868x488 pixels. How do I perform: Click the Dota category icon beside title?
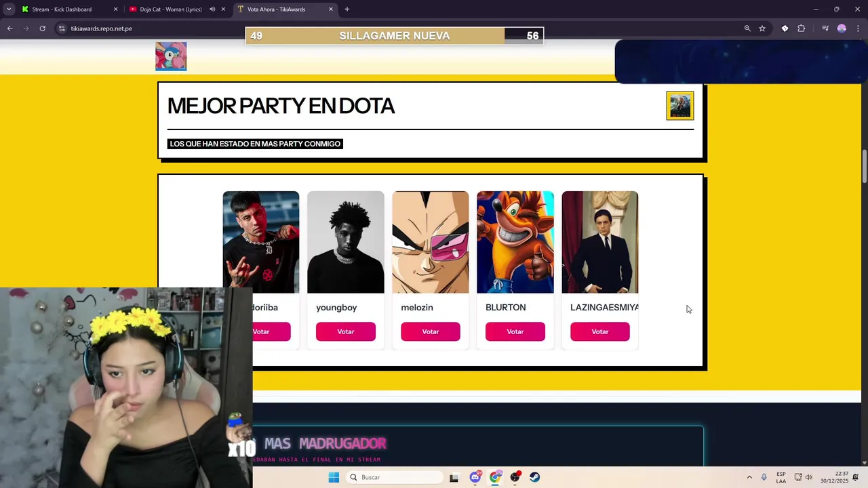pyautogui.click(x=680, y=106)
